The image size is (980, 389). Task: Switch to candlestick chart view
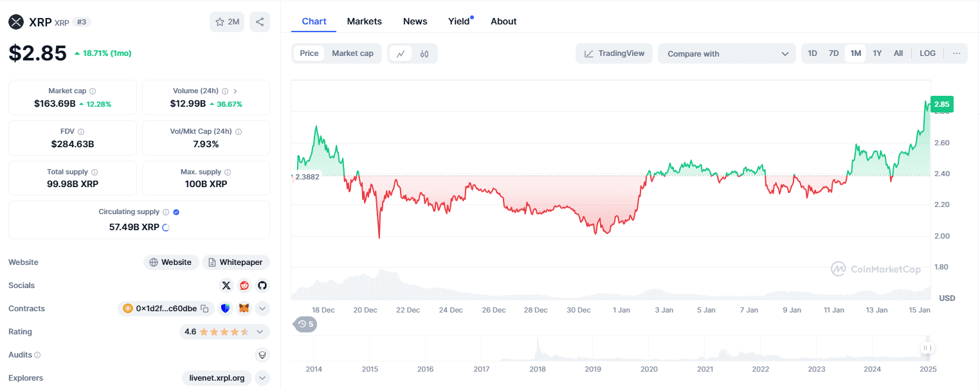pos(424,53)
